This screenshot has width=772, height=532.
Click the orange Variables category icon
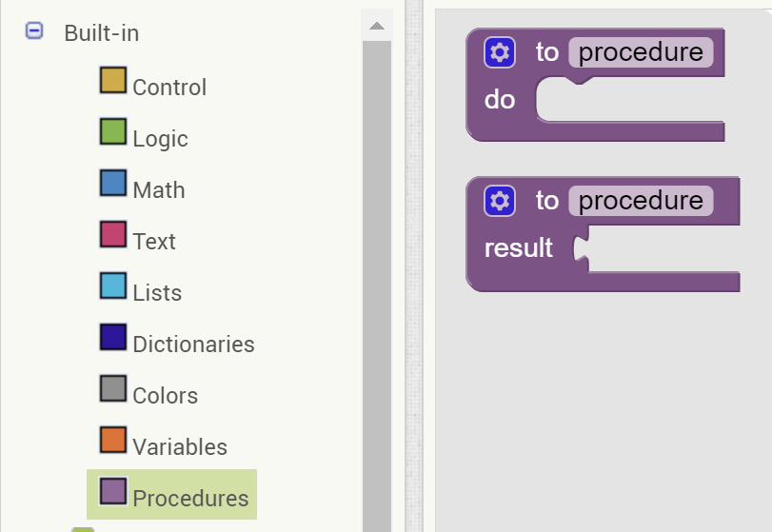pyautogui.click(x=113, y=440)
